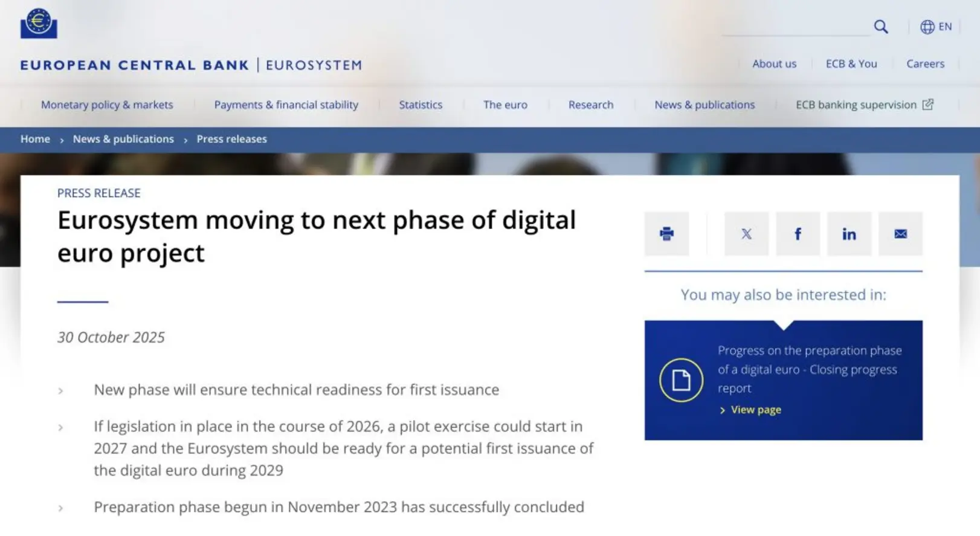
Task: Share article on LinkedIn
Action: (x=848, y=234)
